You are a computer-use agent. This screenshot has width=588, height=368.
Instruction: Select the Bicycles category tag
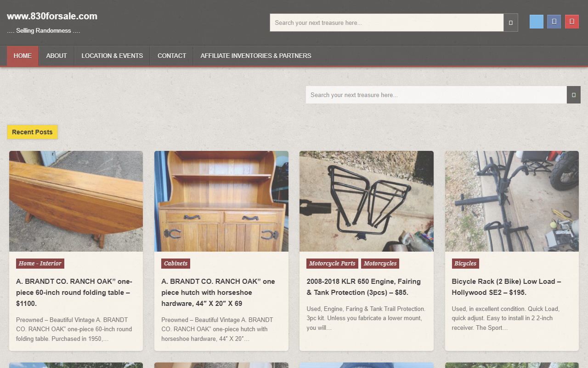[465, 264]
